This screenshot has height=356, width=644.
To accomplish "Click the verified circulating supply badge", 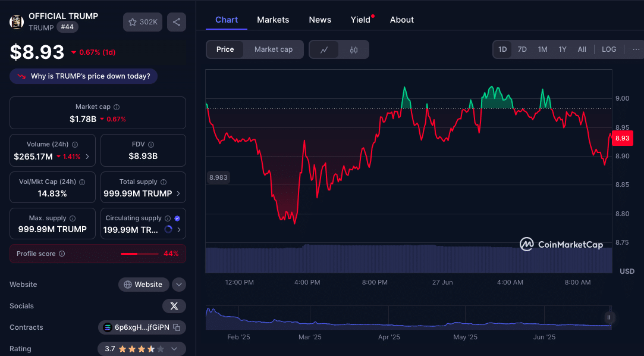I will (177, 218).
